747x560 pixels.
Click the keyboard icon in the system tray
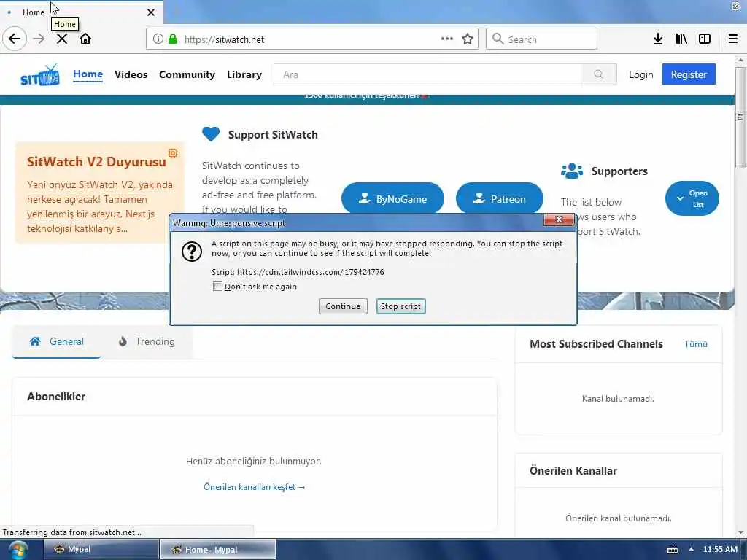click(x=672, y=550)
